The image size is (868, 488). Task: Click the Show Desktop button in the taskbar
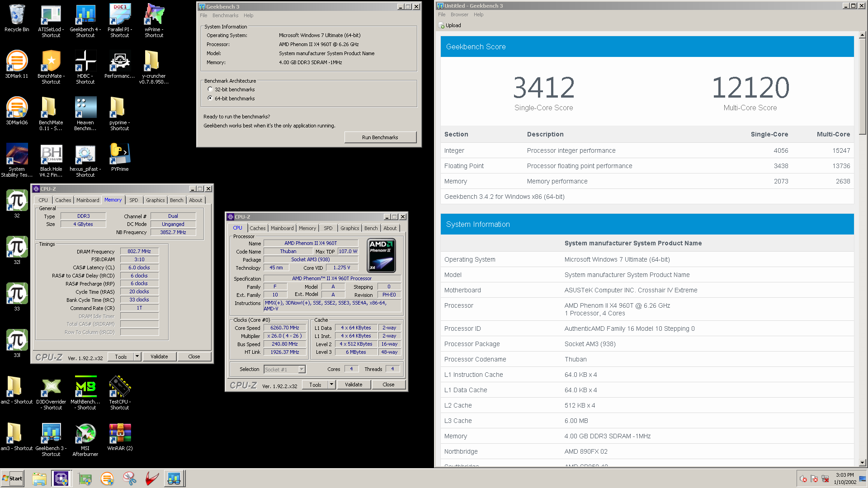coord(863,478)
